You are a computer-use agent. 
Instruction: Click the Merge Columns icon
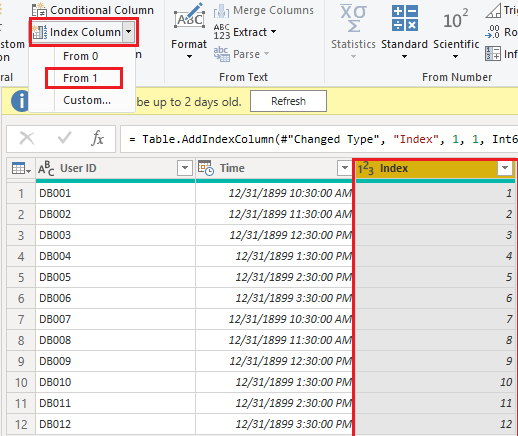221,10
